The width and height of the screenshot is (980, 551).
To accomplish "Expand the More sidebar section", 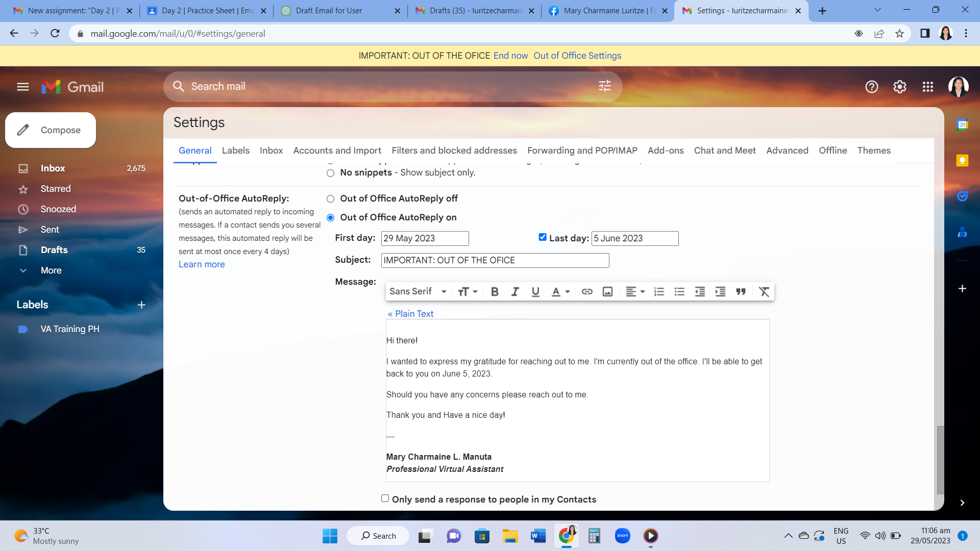I will [51, 270].
